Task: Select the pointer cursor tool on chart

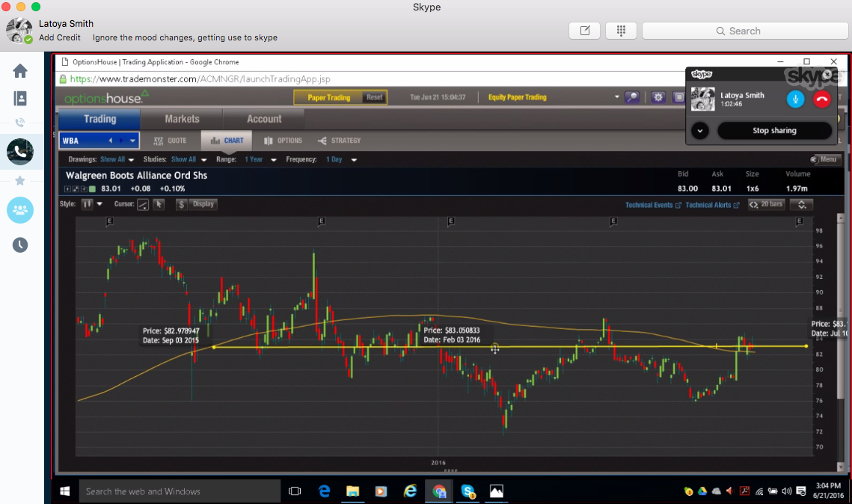Action: coord(159,204)
